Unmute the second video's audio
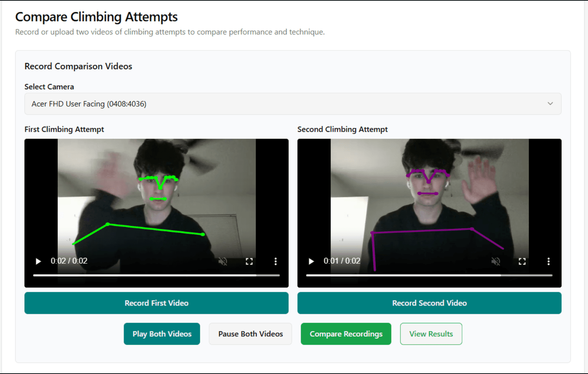Image resolution: width=588 pixels, height=374 pixels. point(495,261)
